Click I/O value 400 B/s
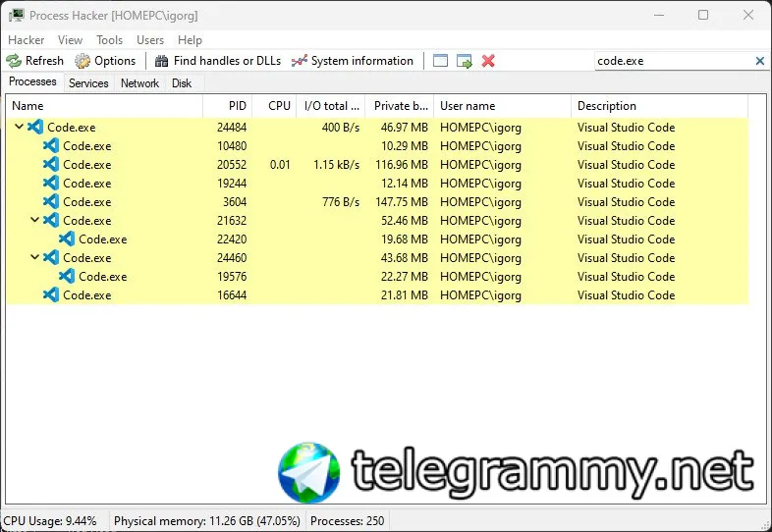 [x=341, y=127]
